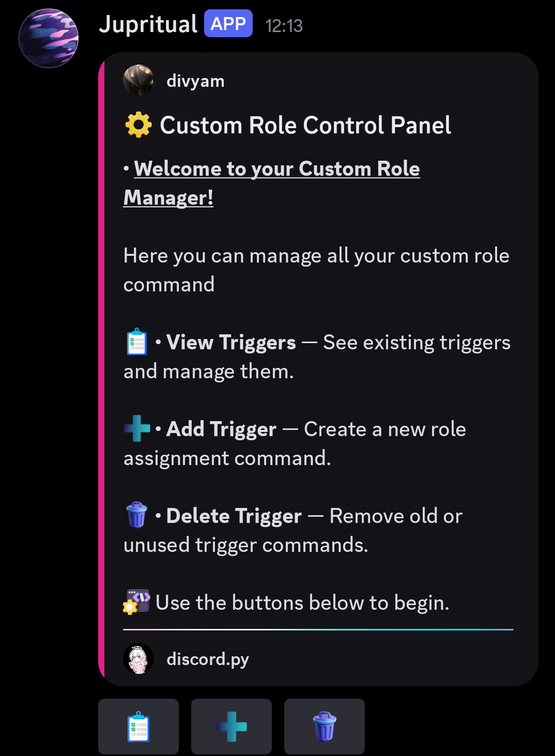
Task: Click the gradient divider line image
Action: (318, 630)
